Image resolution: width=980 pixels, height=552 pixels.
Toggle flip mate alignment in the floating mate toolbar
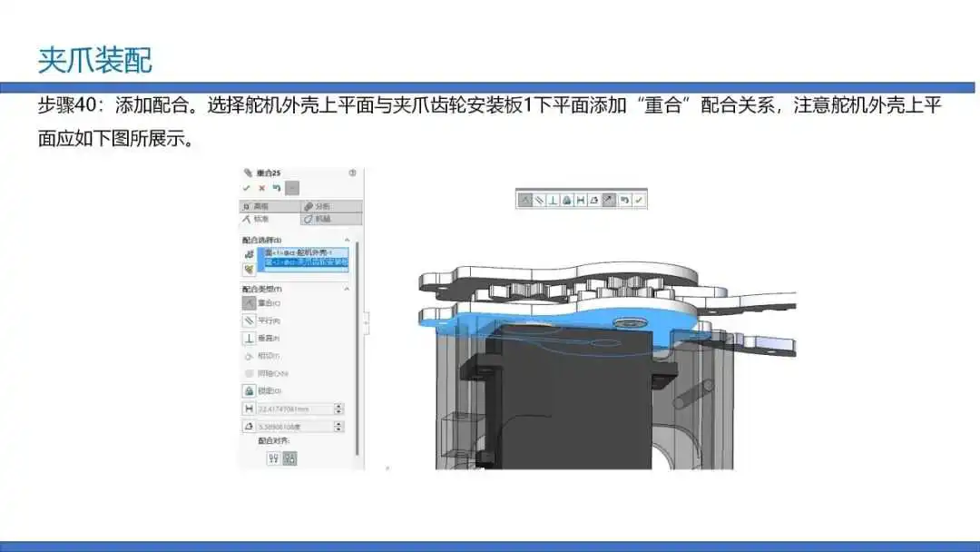(609, 200)
